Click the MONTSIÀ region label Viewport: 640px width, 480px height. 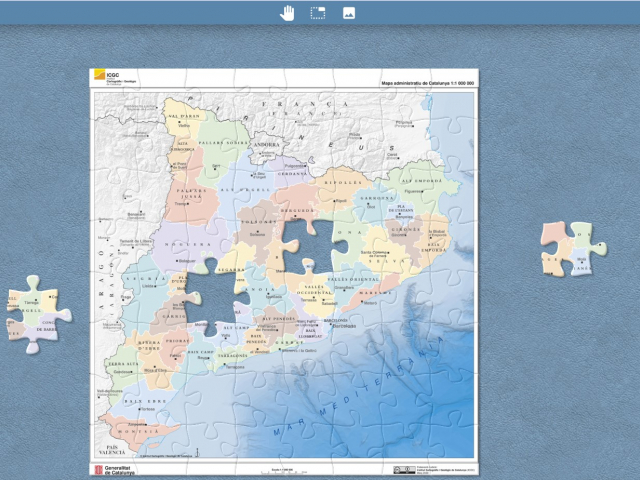138,431
